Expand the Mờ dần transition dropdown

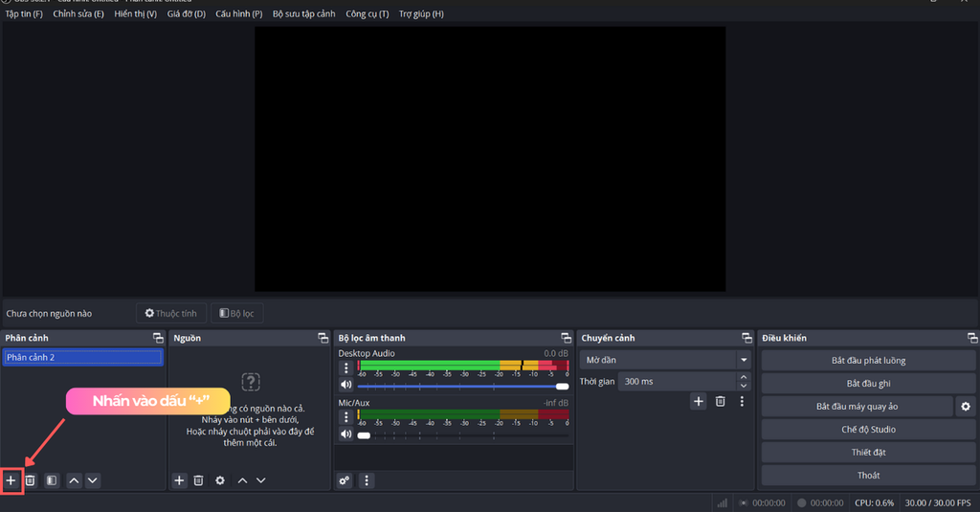(x=743, y=360)
